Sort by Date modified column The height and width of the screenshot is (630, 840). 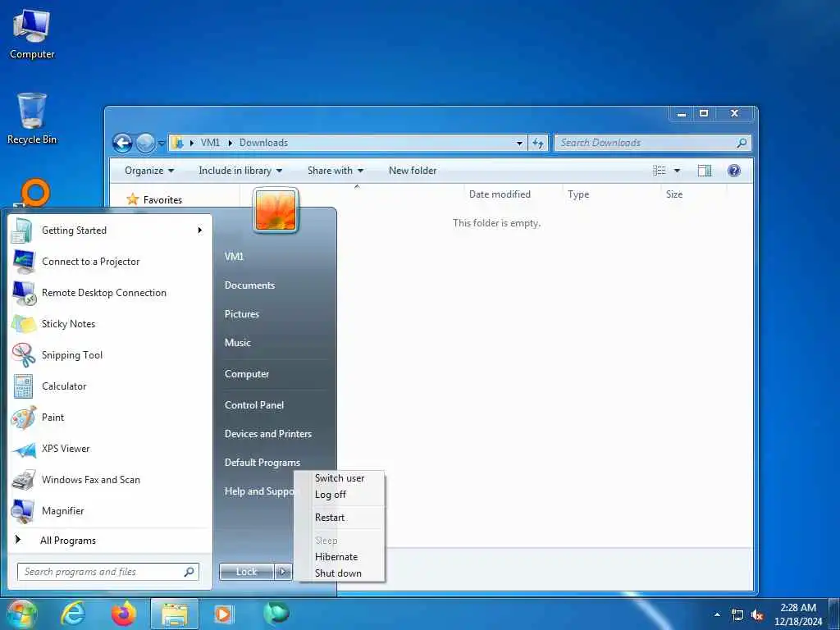(x=500, y=194)
